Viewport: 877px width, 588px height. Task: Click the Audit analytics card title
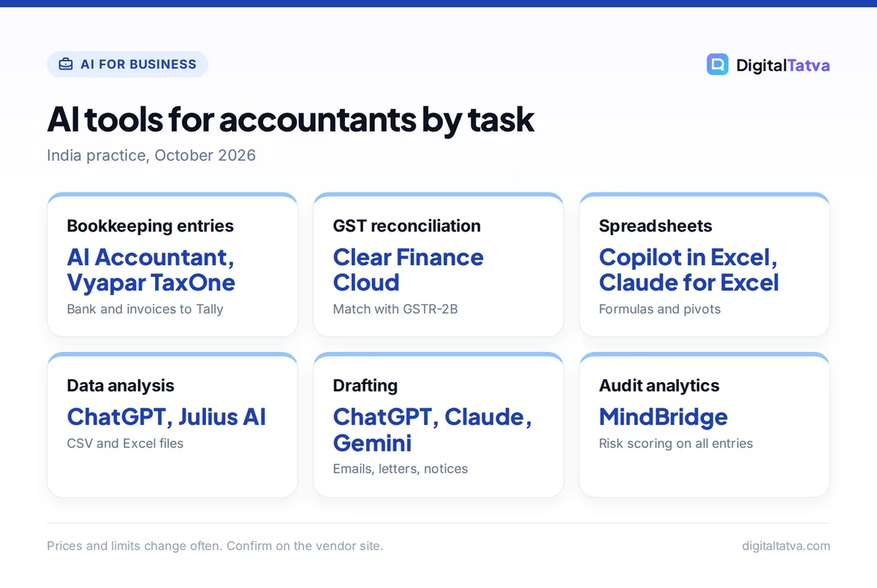coord(659,386)
